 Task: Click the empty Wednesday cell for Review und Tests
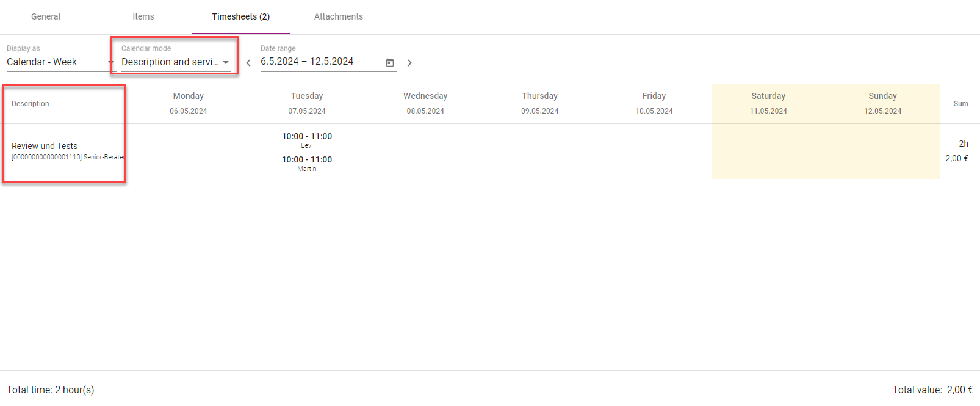425,151
